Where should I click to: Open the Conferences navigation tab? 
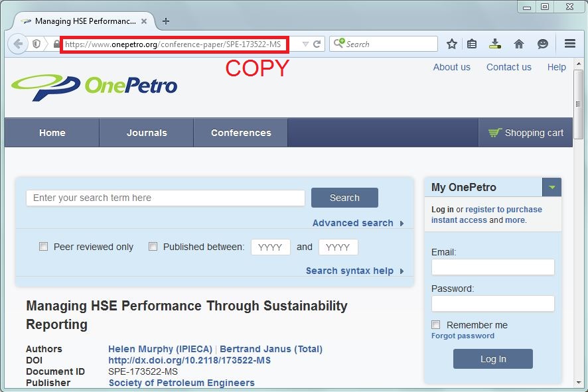(241, 133)
